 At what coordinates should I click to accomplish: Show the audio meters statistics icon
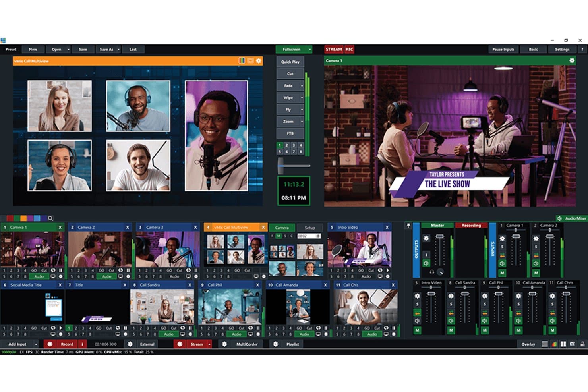click(554, 344)
